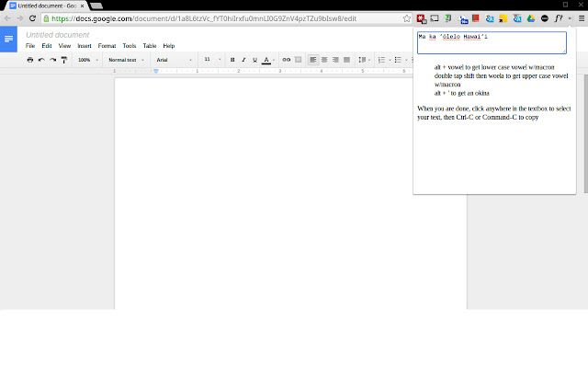Viewport: 588px width, 368px height.
Task: Click the Print icon in the toolbar
Action: (x=30, y=60)
